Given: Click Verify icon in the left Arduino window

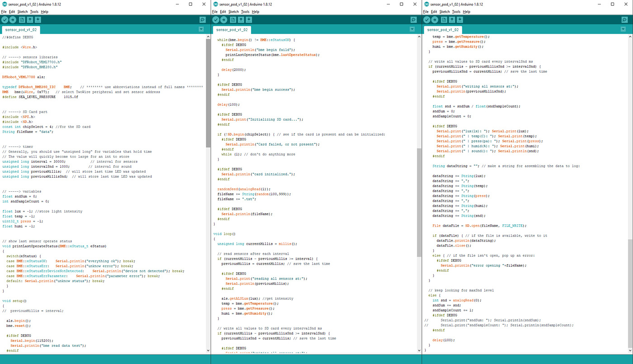Looking at the screenshot, I should (x=5, y=20).
